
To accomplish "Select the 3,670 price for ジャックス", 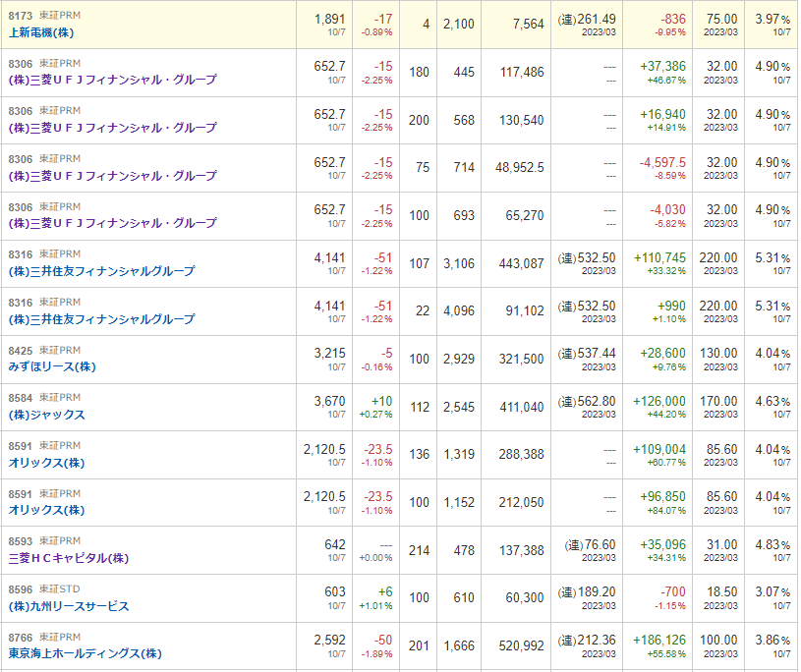I will tap(329, 402).
